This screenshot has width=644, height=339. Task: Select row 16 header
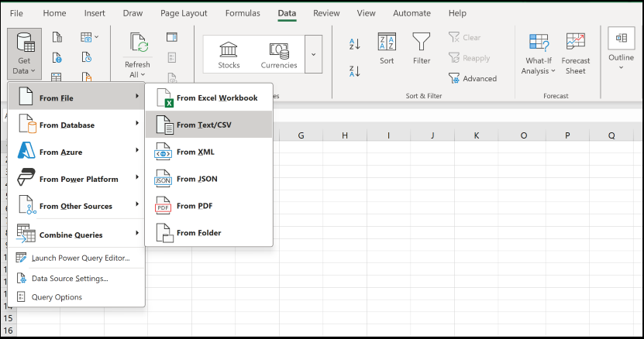click(x=9, y=330)
